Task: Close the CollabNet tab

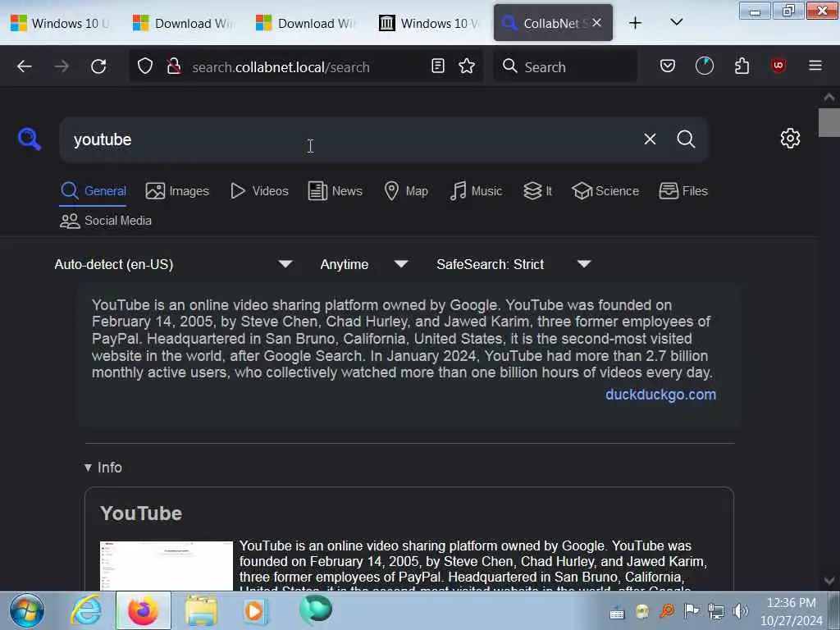Action: pos(597,23)
